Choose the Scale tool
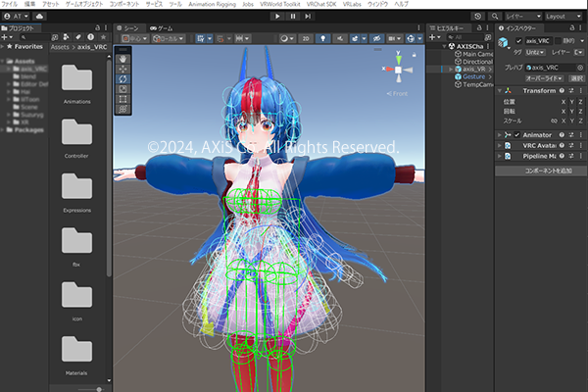 click(x=122, y=88)
